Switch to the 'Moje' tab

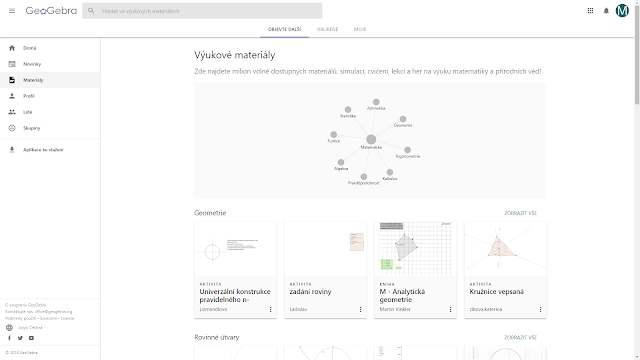pos(360,29)
